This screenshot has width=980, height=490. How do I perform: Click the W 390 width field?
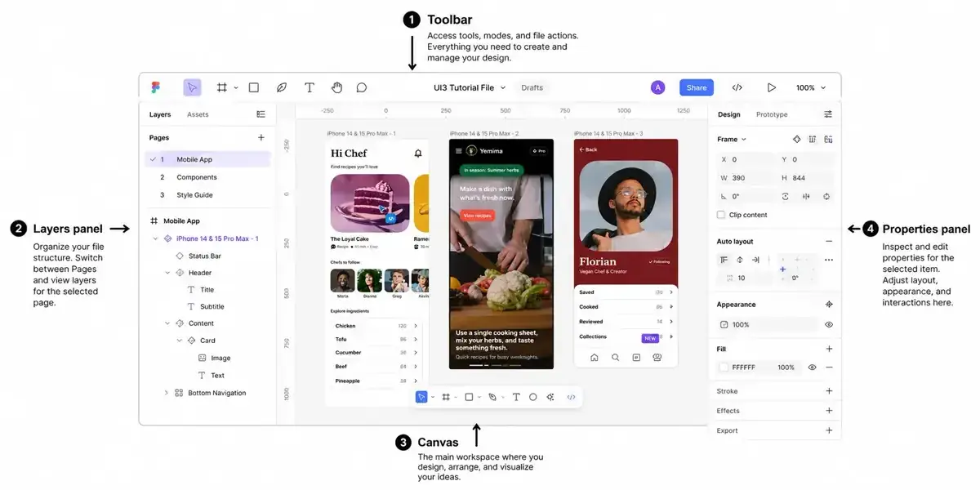(x=746, y=177)
